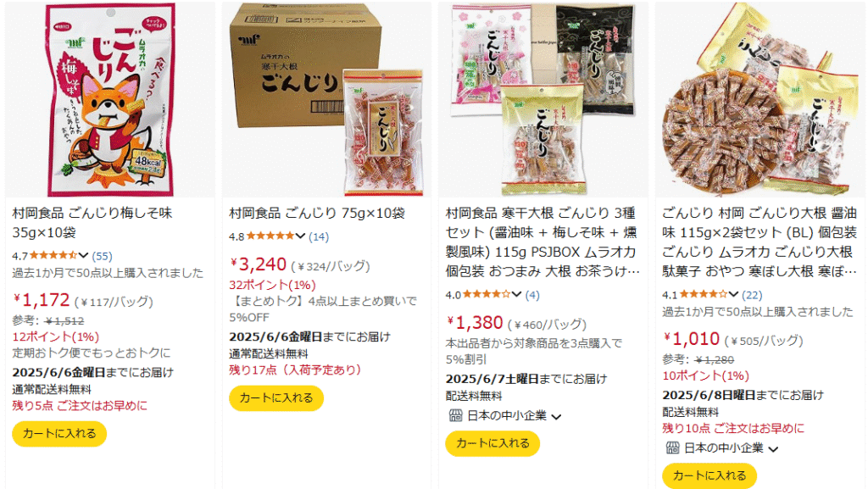
Task: Open the (55) reviews count link
Action: (102, 256)
